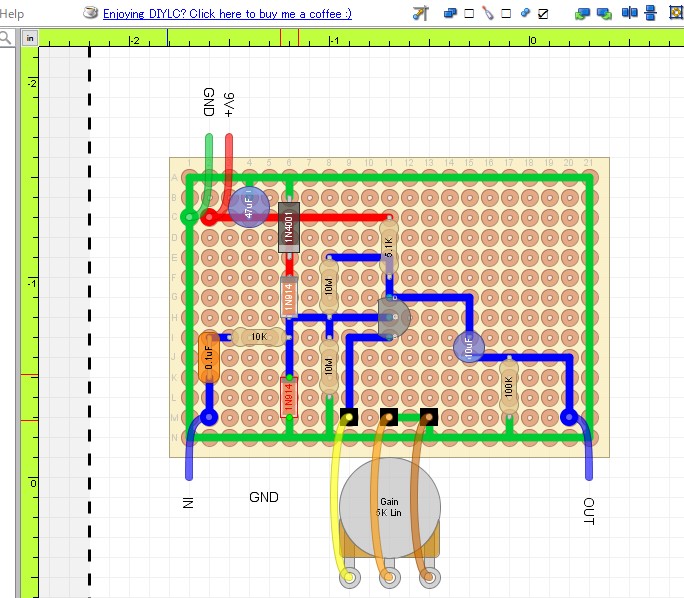The image size is (684, 598).
Task: Select the OUT label
Action: [589, 511]
